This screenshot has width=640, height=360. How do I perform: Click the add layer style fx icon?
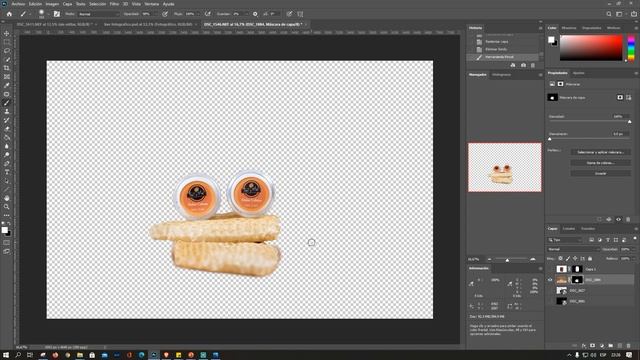584,346
